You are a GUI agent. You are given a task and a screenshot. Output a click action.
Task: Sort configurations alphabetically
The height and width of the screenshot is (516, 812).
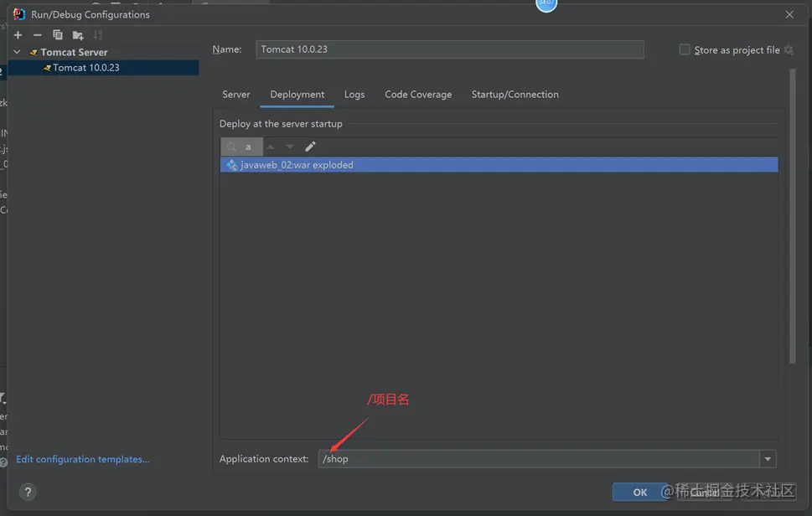98,34
